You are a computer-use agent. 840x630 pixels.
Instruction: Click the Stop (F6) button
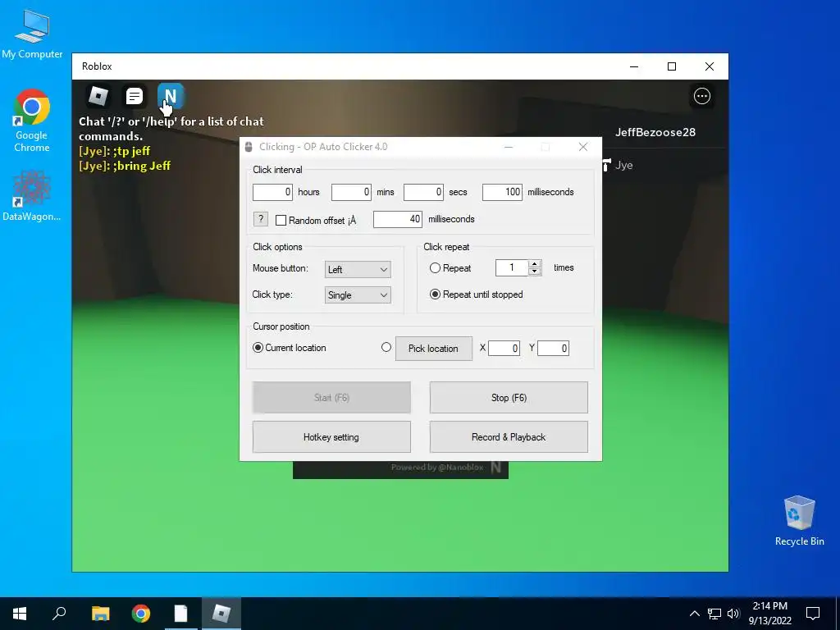coord(509,398)
